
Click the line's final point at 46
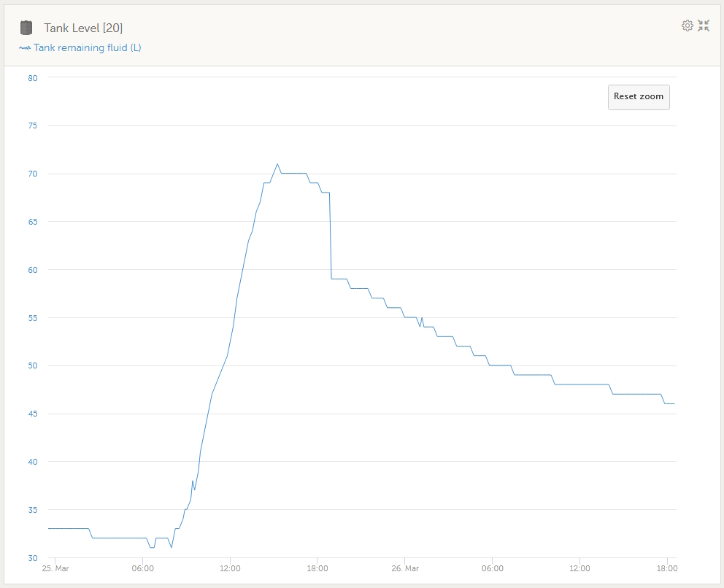(674, 403)
